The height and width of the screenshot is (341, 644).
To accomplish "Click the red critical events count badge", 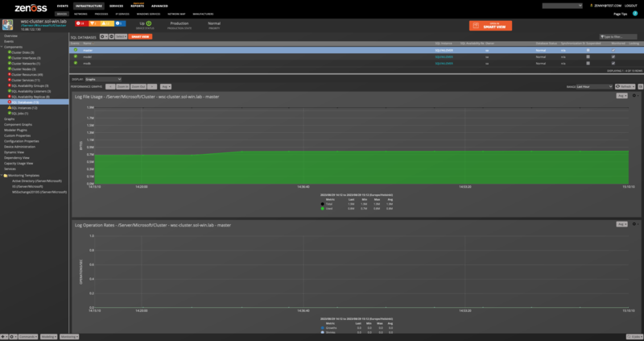I will (81, 23).
